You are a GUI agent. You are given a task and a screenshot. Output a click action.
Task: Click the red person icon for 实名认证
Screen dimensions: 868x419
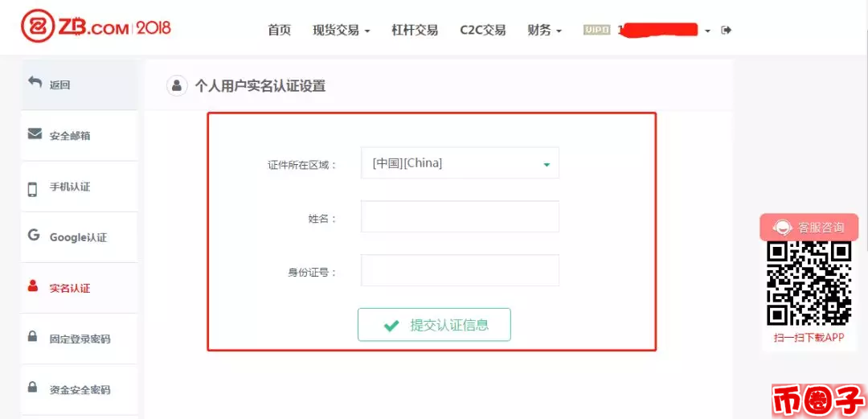33,286
